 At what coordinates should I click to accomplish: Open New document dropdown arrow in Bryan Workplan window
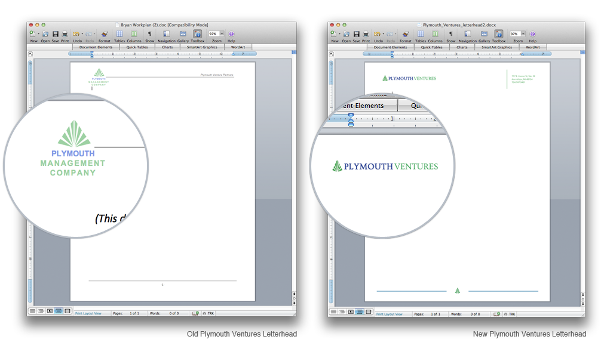click(38, 34)
